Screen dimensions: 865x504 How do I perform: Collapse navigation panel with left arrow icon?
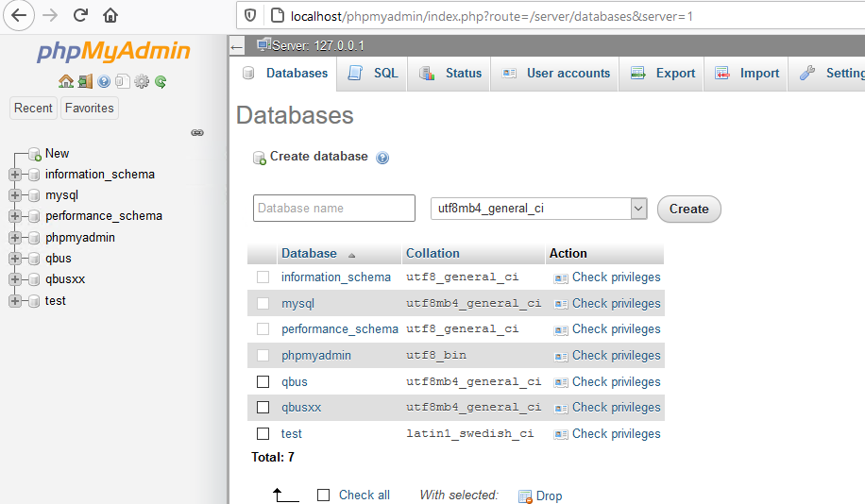[236, 45]
